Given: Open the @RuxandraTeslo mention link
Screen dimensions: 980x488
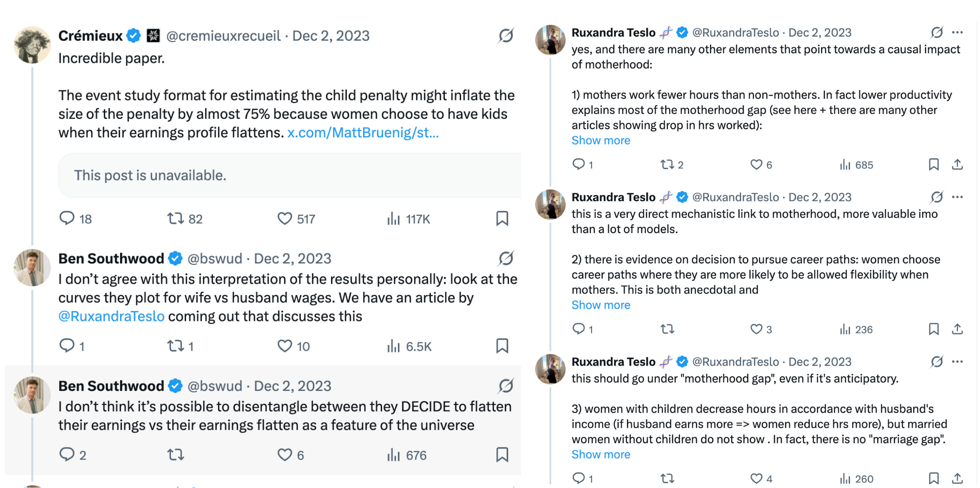Looking at the screenshot, I should (111, 316).
